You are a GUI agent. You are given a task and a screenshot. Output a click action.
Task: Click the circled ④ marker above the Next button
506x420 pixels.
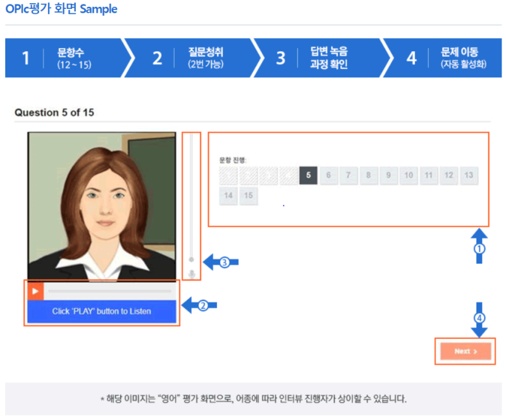click(479, 317)
